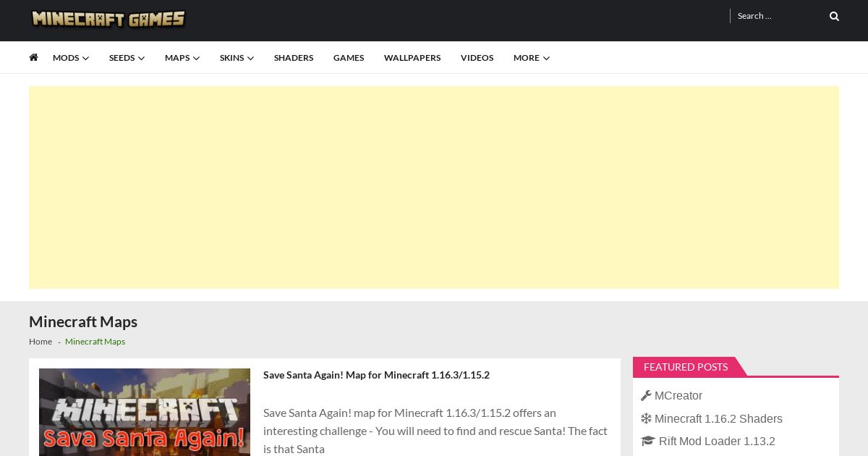Image resolution: width=868 pixels, height=456 pixels.
Task: Go to the home page via house icon
Action: click(33, 57)
